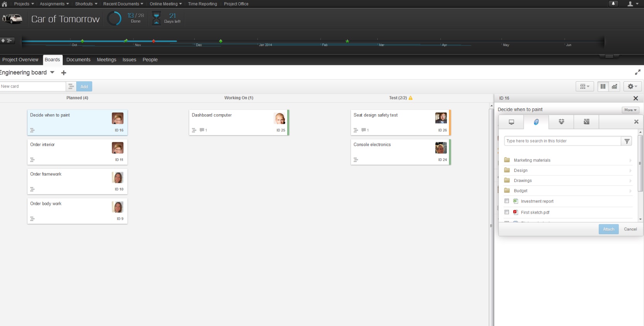Screen dimensions: 644x326
Task: Open the Assignments menu
Action: (x=54, y=4)
